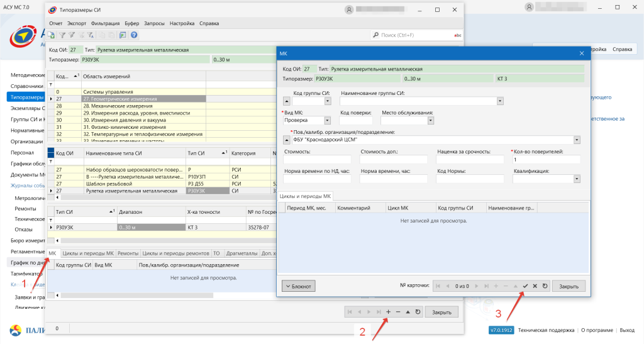Go to first card in МК dialog navigator
Viewport: 644px width, 344px height.
438,286
